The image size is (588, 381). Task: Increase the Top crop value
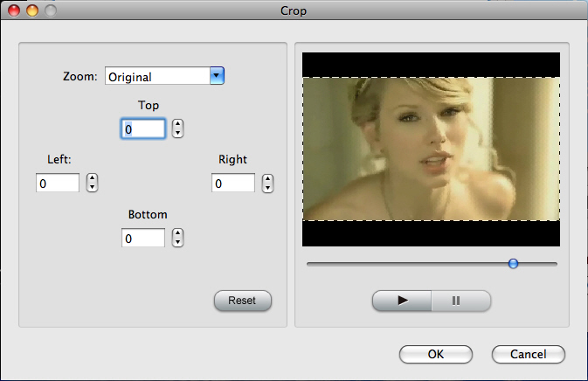[177, 124]
